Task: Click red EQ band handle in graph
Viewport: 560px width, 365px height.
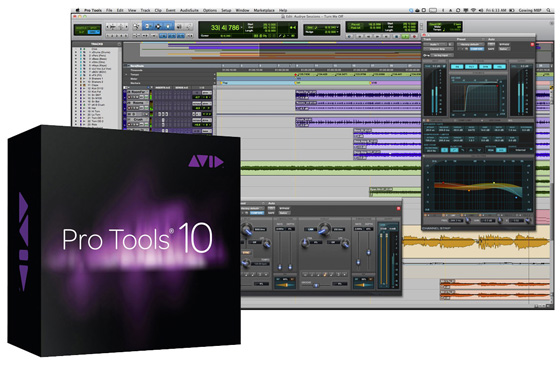Action: tap(443, 182)
